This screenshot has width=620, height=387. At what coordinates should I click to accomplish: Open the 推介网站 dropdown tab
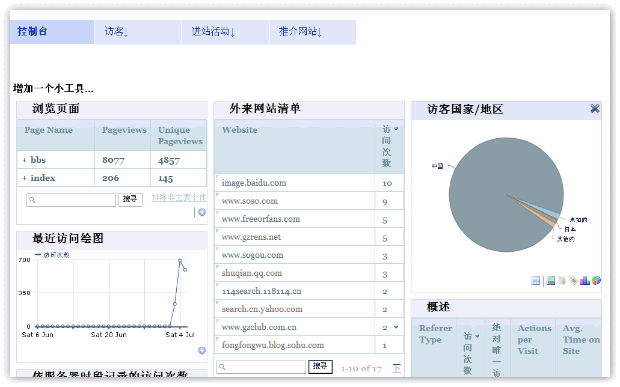click(313, 32)
